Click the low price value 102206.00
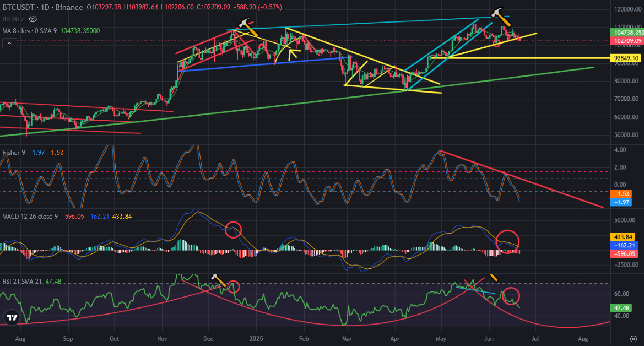644x346 pixels. tap(178, 7)
